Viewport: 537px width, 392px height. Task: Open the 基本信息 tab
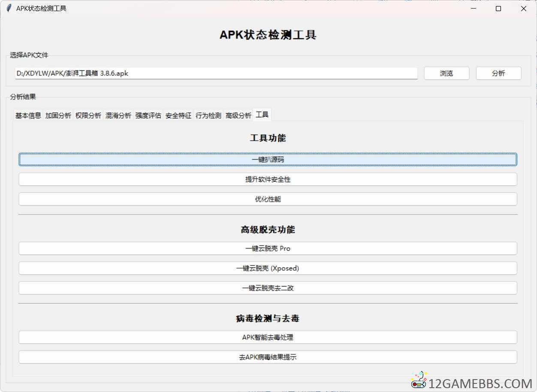tap(28, 115)
